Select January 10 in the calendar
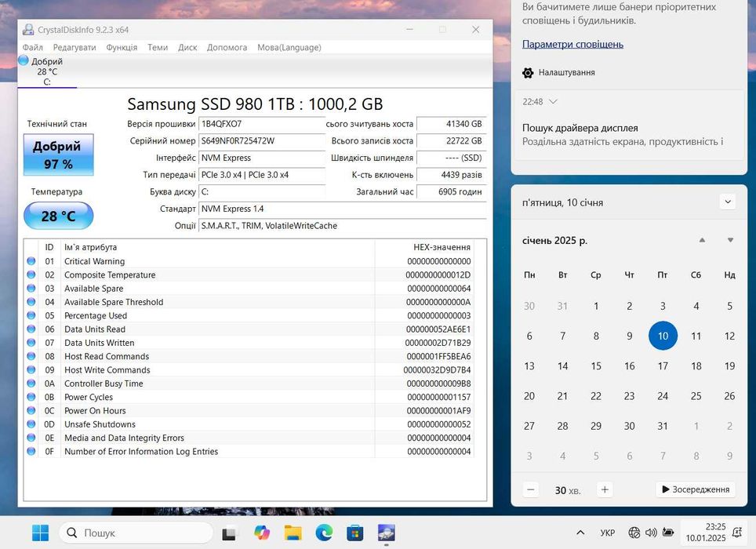This screenshot has height=549, width=756. [x=663, y=336]
